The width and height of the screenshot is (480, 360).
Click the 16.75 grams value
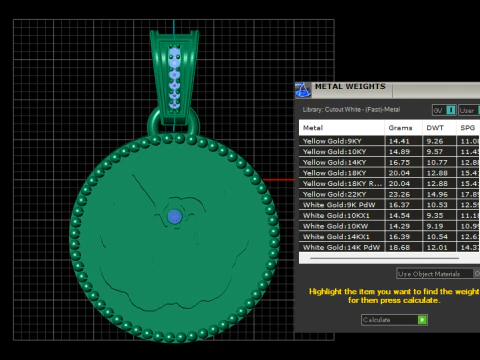point(399,162)
